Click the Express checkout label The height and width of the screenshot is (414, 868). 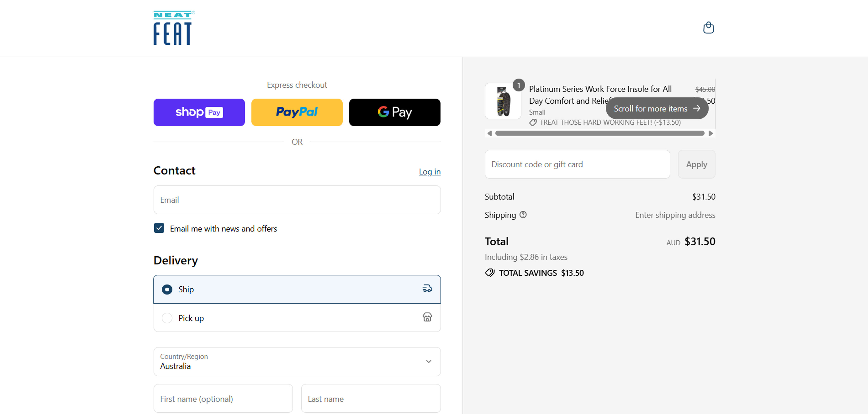click(297, 85)
